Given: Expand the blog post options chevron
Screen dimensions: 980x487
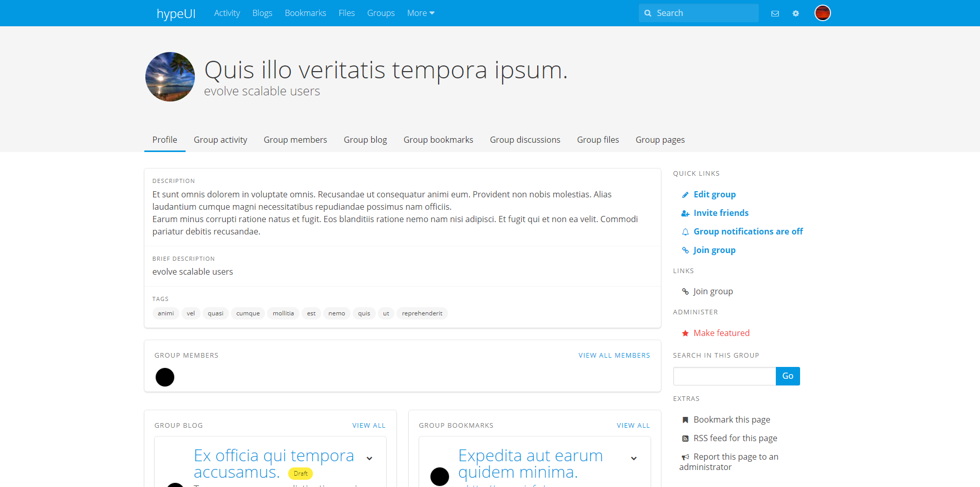Looking at the screenshot, I should 369,458.
